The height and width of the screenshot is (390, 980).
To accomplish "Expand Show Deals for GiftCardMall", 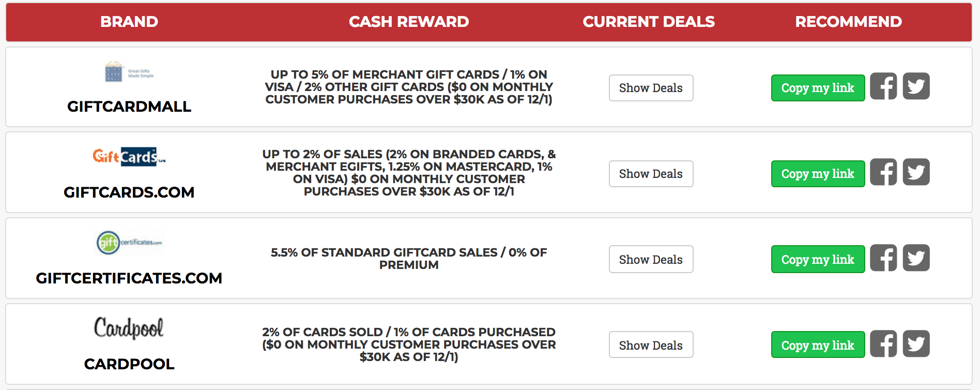I will 651,88.
